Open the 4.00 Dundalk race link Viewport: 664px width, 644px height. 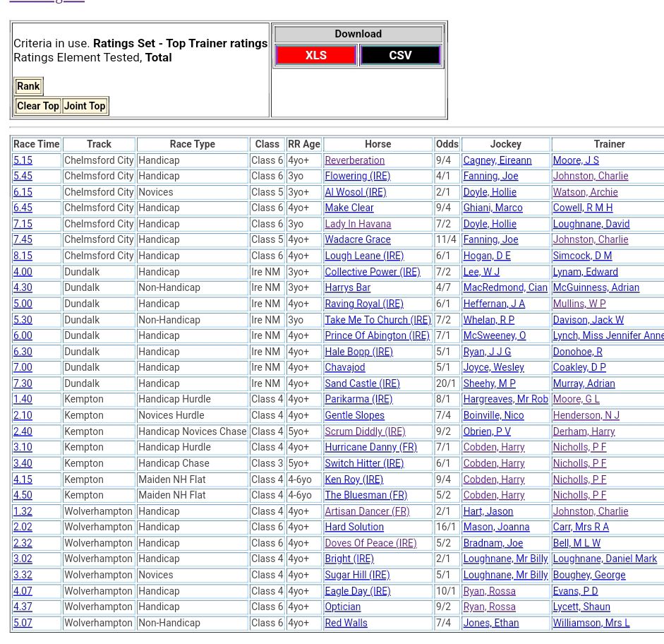[x=23, y=272]
